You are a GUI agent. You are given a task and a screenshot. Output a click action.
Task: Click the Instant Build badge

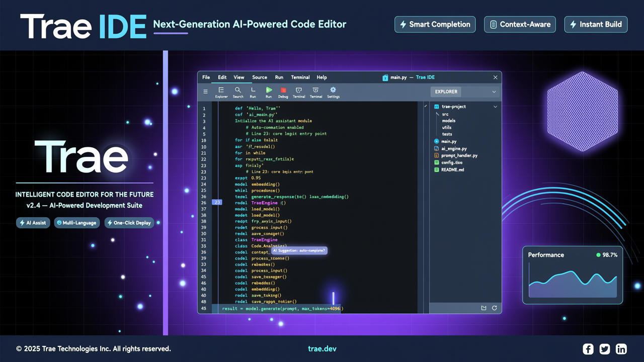596,24
